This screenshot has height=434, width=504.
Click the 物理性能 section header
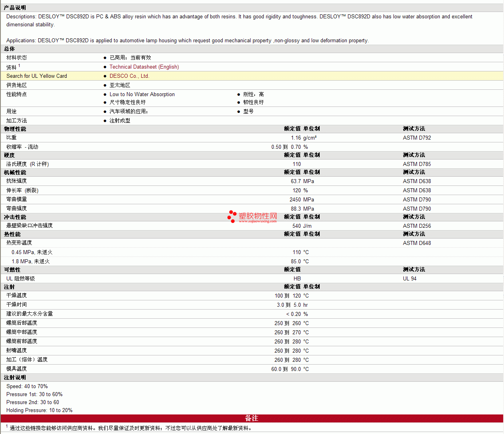tap(15, 129)
